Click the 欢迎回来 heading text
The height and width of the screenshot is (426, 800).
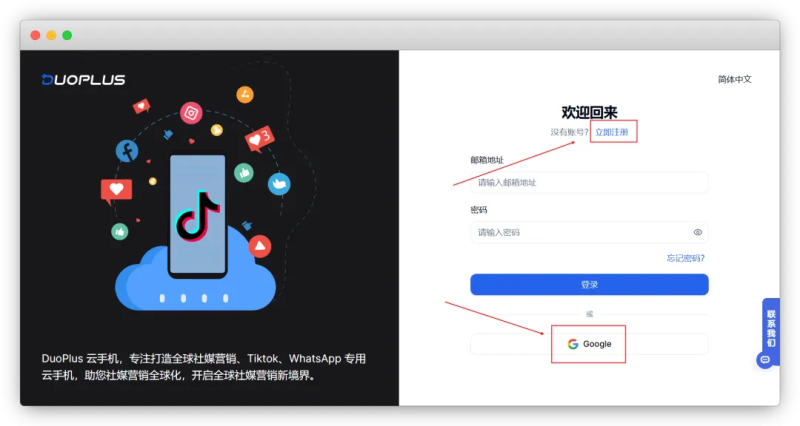coord(589,112)
